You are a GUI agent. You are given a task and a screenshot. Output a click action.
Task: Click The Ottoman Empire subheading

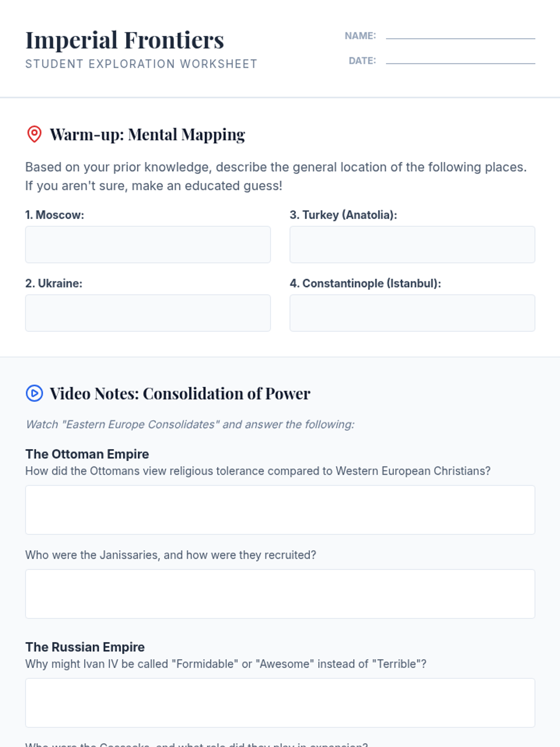[x=87, y=454]
